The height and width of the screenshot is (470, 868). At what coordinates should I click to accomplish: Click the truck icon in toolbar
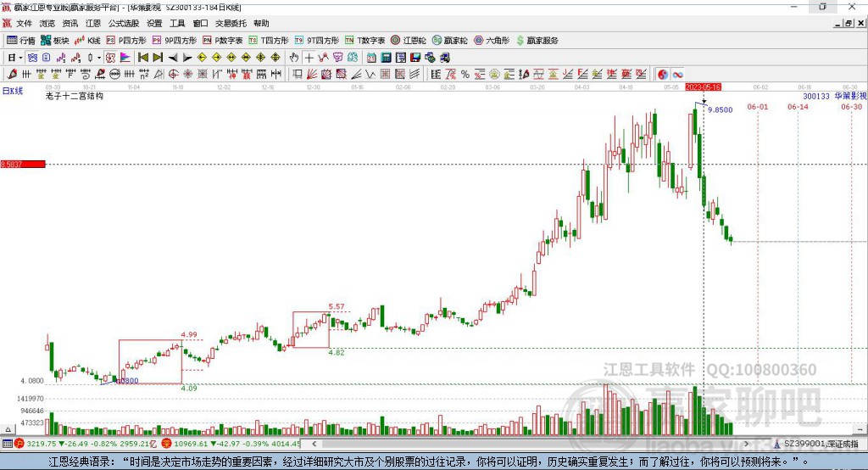pos(444,58)
